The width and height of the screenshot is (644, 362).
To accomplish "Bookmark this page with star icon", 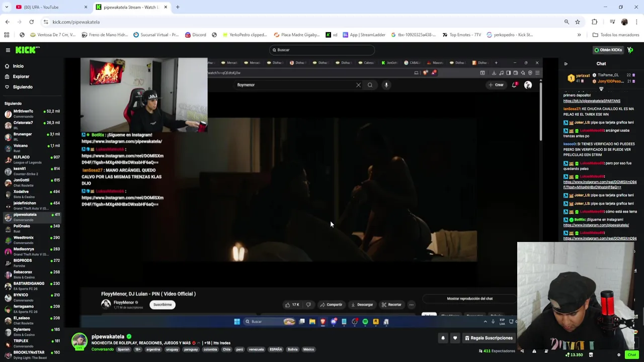I will tap(578, 22).
